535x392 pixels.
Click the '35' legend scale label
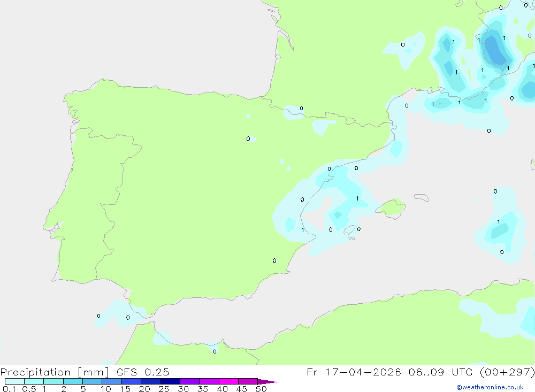203,389
